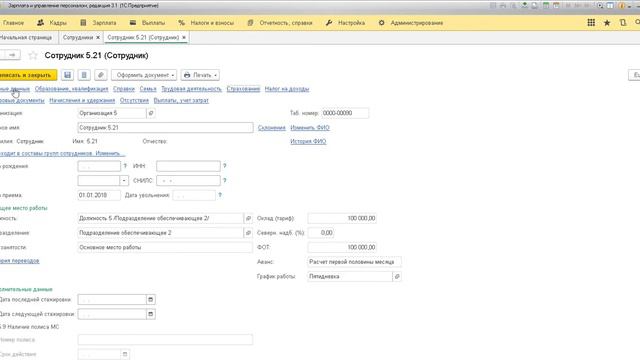Viewport: 640px width, 360px height.
Task: Click the Склонения link
Action: [x=271, y=128]
